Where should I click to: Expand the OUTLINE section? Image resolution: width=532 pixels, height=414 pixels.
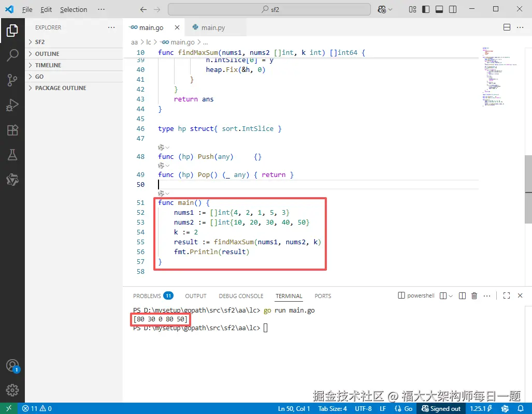[74, 54]
